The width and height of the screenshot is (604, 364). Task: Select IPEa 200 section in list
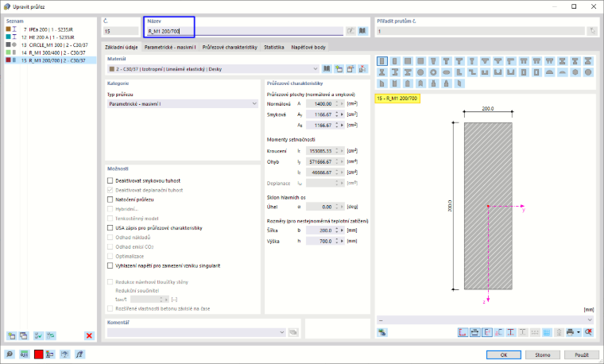[50, 29]
